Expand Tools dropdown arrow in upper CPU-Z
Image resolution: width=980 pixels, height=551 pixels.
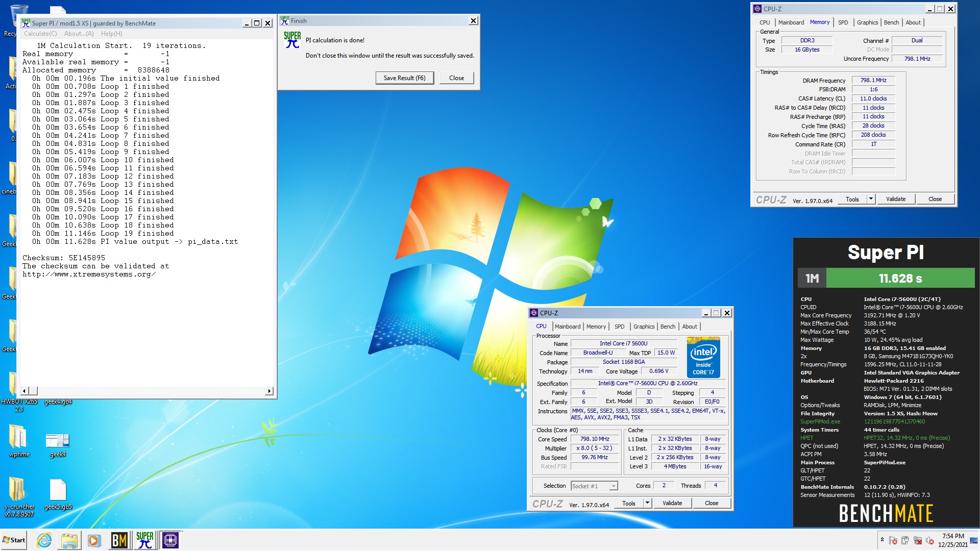click(871, 199)
